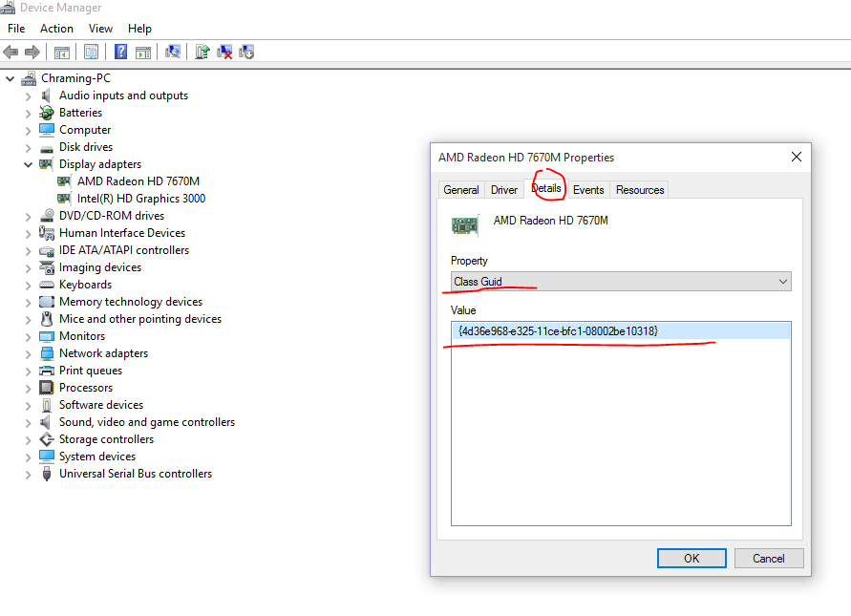Image resolution: width=851 pixels, height=616 pixels.
Task: Click Show/Hide Console Tree toolbar icon
Action: (62, 53)
